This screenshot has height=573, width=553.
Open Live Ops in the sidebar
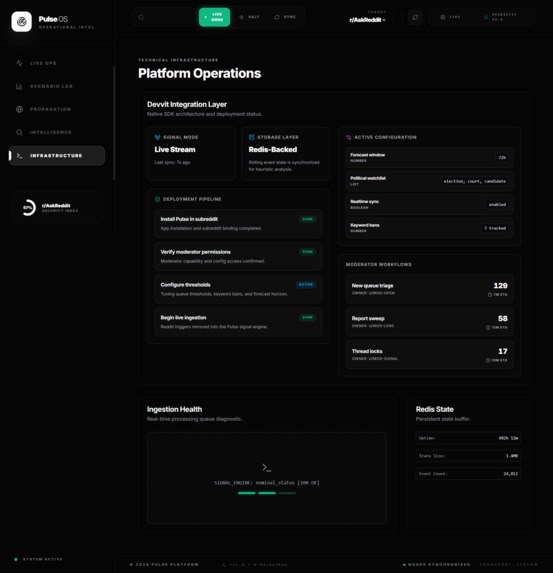(57, 63)
